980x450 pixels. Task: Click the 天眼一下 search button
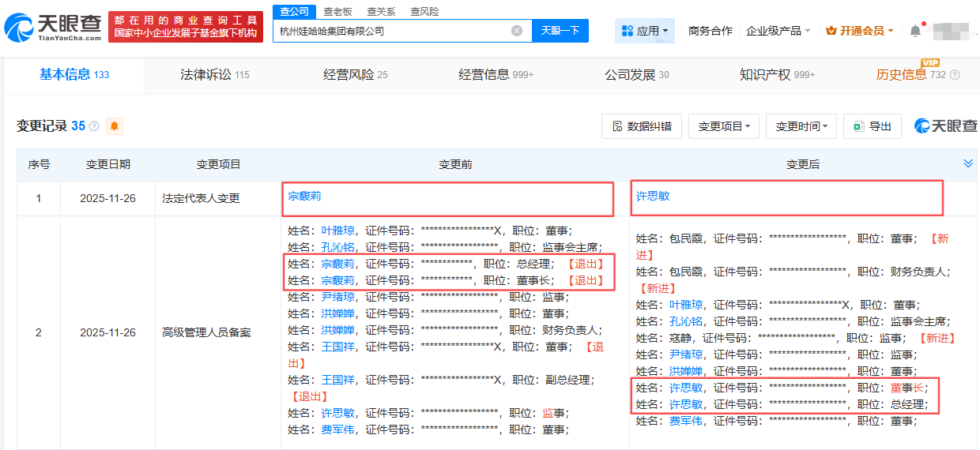560,31
